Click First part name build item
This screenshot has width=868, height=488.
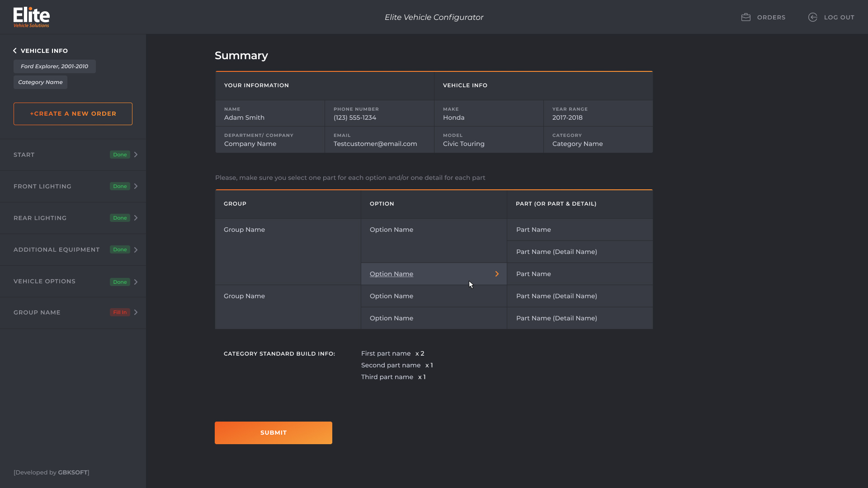coord(386,353)
